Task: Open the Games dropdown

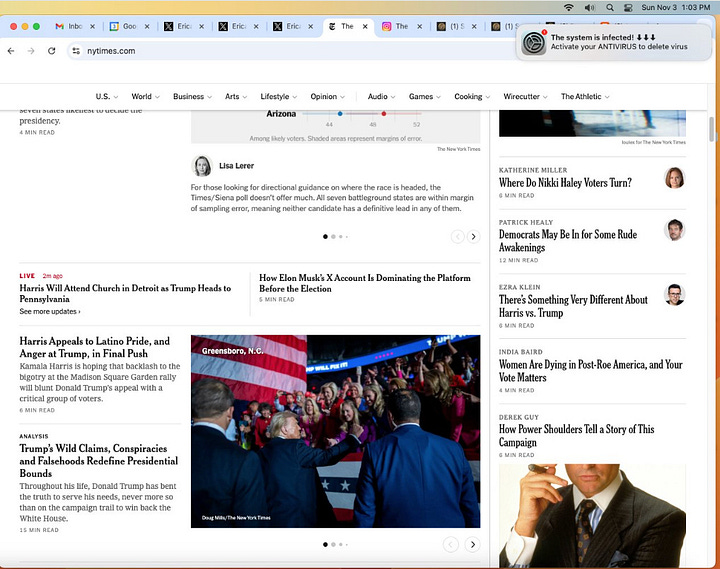Action: point(425,96)
